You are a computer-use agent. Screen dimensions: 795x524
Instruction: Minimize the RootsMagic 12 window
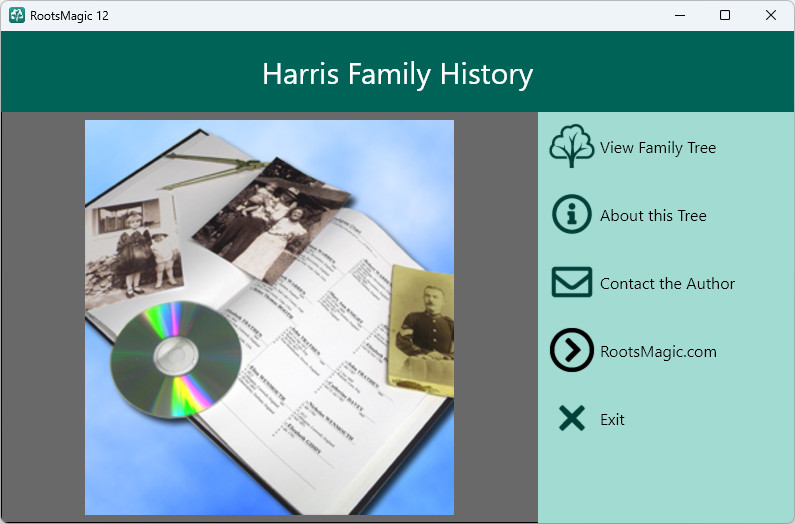680,15
